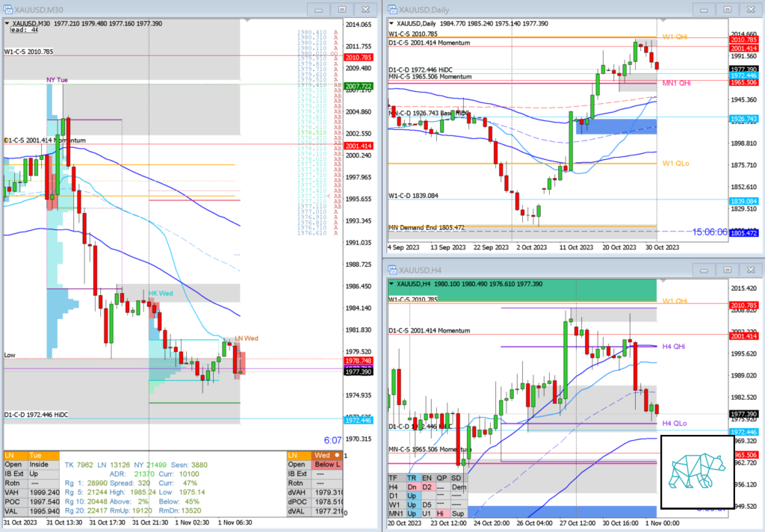This screenshot has height=532, width=765.
Task: Click the chart icon in XAUUSD,M30 title bar
Action: 7,9
